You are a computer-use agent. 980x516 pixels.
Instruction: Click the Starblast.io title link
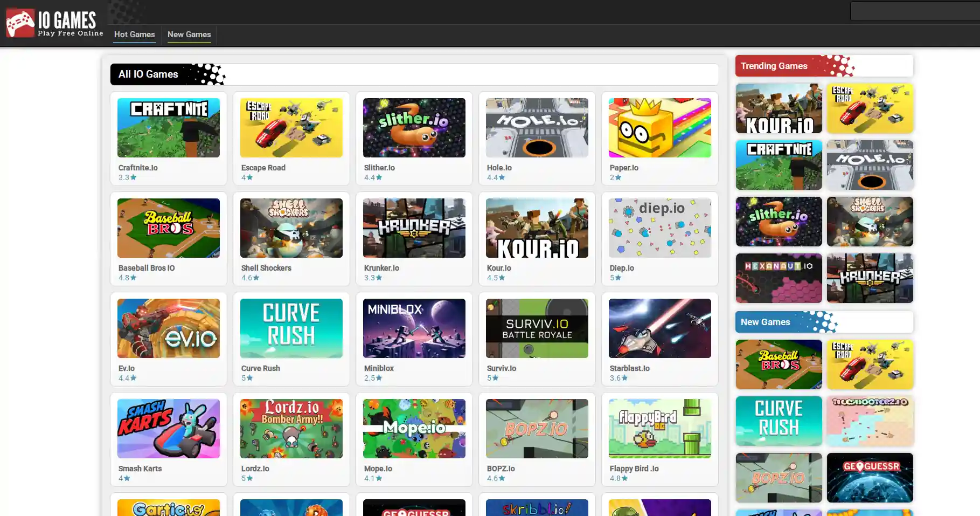629,368
